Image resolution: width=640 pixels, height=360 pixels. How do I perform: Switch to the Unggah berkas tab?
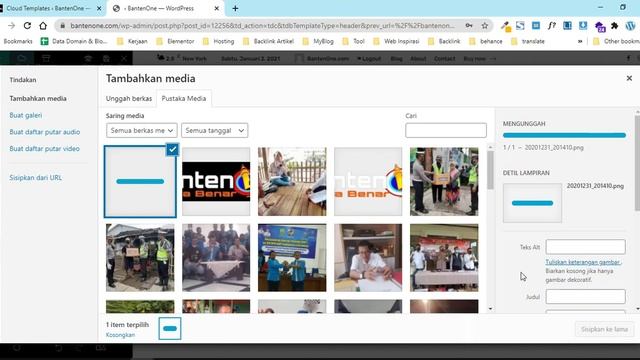point(129,98)
